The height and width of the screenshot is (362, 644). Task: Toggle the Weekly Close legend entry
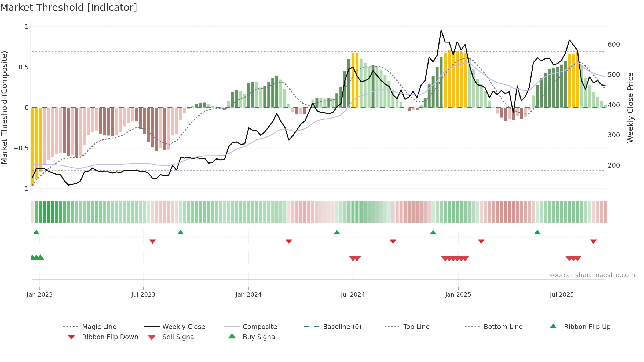[x=174, y=327]
